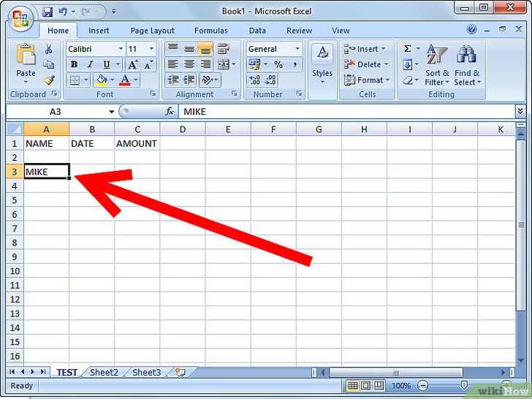Screen dimensions: 532x399
Task: Toggle Top Align
Action: click(x=172, y=48)
